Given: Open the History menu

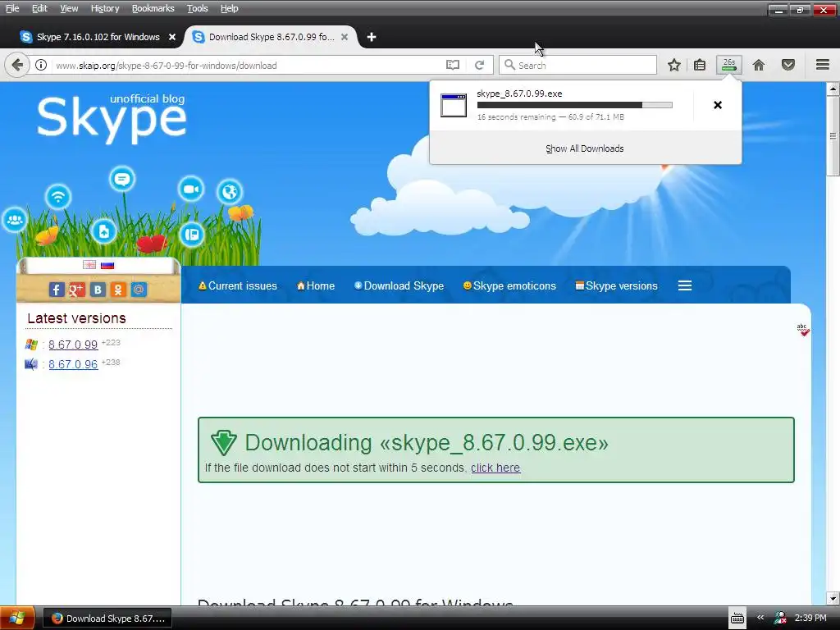Looking at the screenshot, I should point(105,8).
